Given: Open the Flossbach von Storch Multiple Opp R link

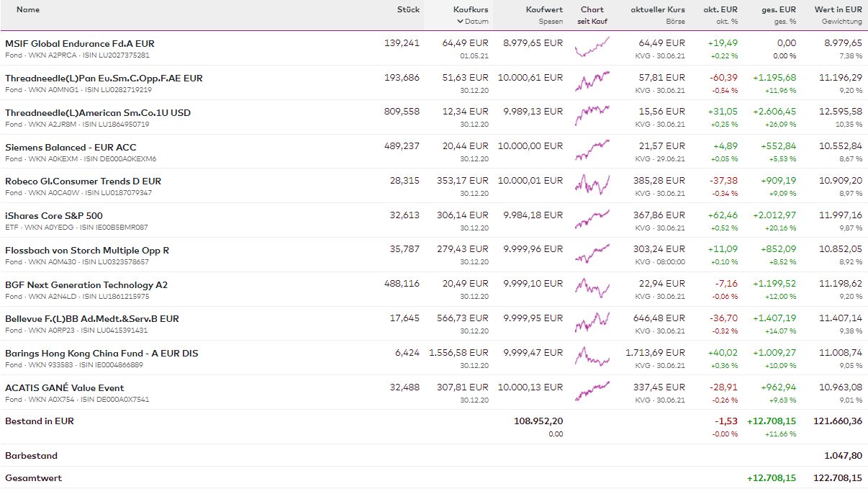Looking at the screenshot, I should tap(87, 251).
